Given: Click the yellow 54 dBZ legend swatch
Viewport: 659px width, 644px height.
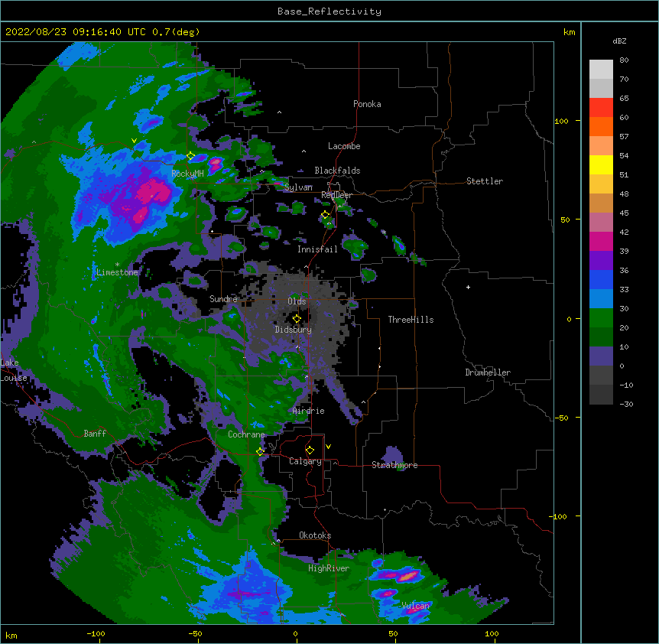Looking at the screenshot, I should [x=601, y=164].
